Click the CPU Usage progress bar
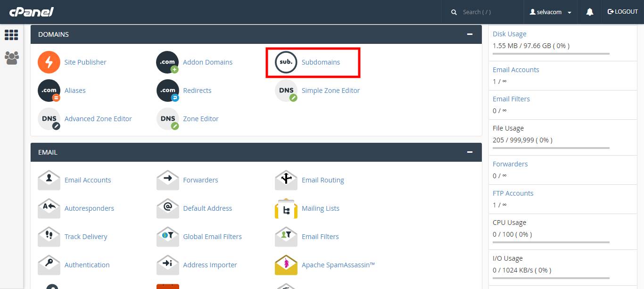644x289 pixels. (551, 242)
